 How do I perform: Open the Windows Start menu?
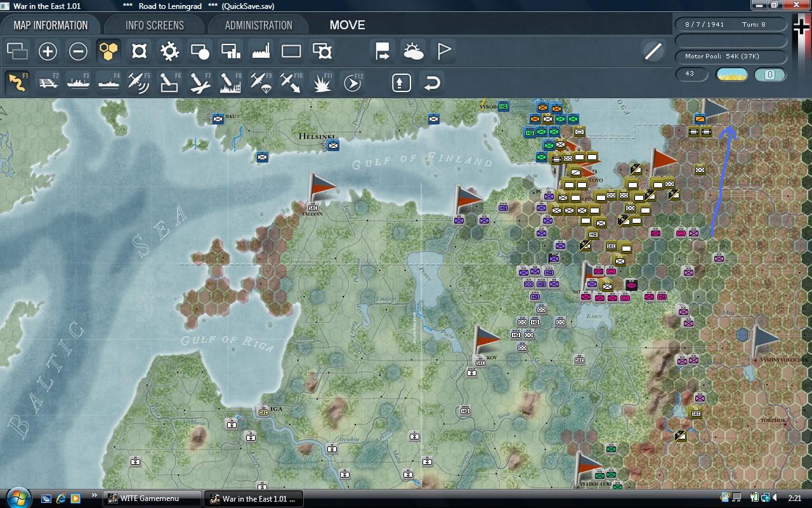(17, 497)
